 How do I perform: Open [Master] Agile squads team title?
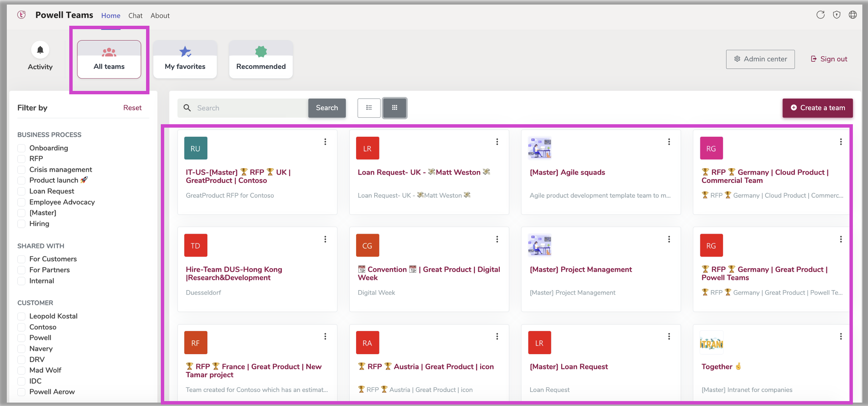pos(568,172)
